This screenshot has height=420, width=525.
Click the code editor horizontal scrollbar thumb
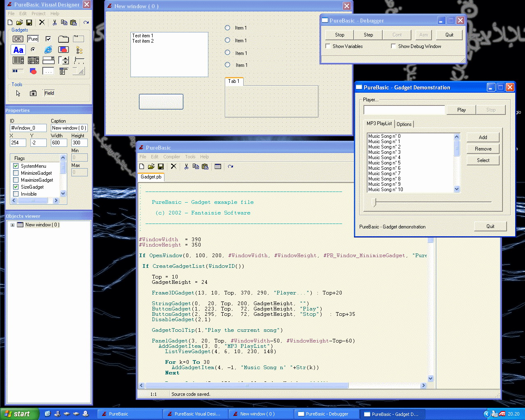pos(247,386)
